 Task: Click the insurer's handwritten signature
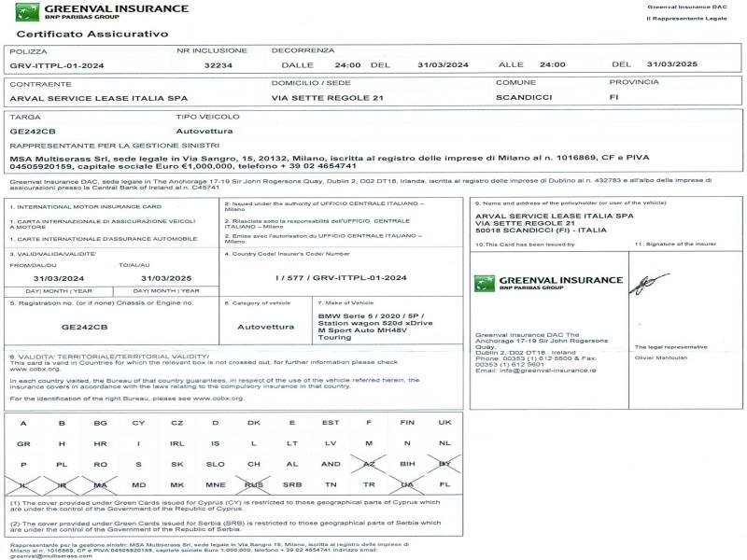pyautogui.click(x=649, y=283)
